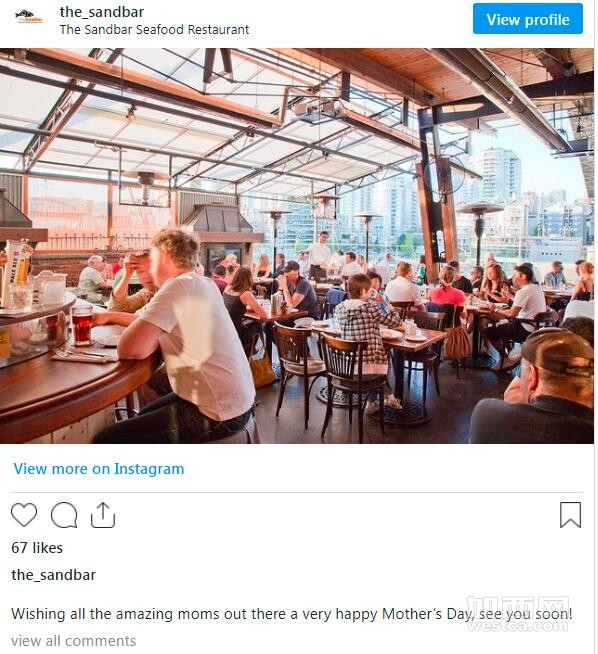Save the post with the bookmark icon

coord(570,515)
